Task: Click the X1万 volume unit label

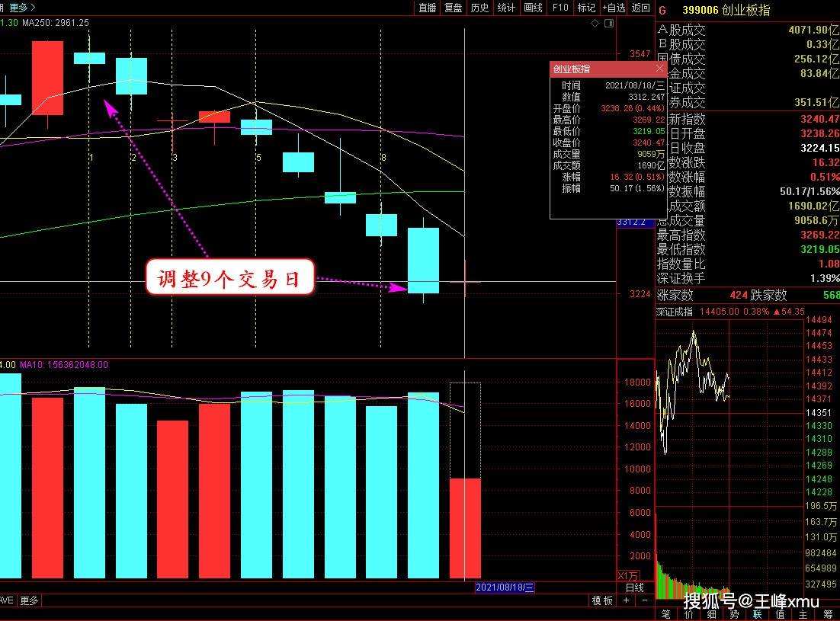Action: click(x=627, y=575)
